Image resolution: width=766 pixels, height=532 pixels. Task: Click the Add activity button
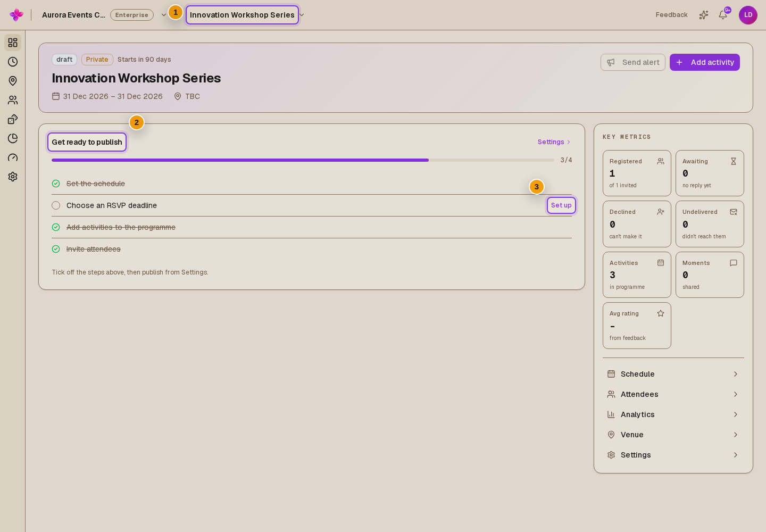pyautogui.click(x=705, y=62)
